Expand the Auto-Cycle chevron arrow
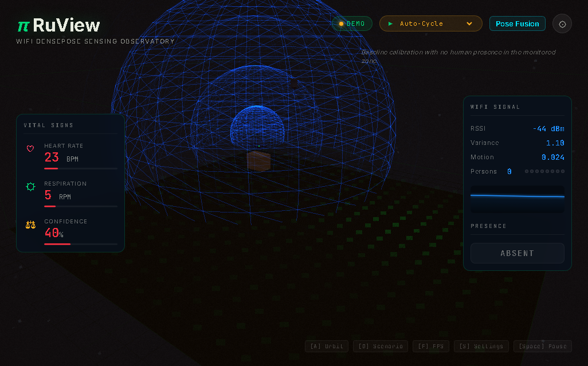 pos(469,24)
